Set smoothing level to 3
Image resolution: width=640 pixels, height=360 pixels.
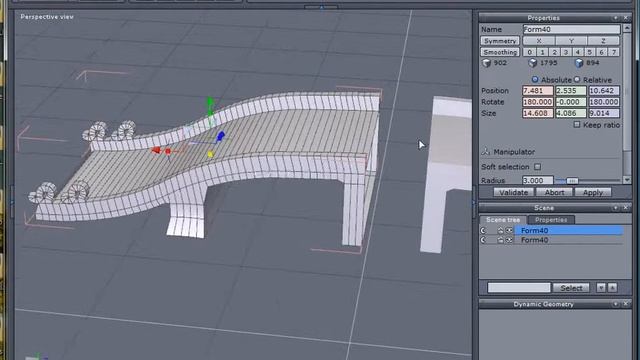point(566,52)
